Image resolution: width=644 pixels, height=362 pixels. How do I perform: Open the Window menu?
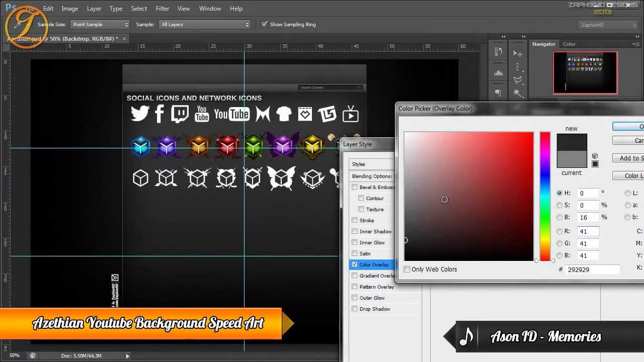tap(210, 9)
